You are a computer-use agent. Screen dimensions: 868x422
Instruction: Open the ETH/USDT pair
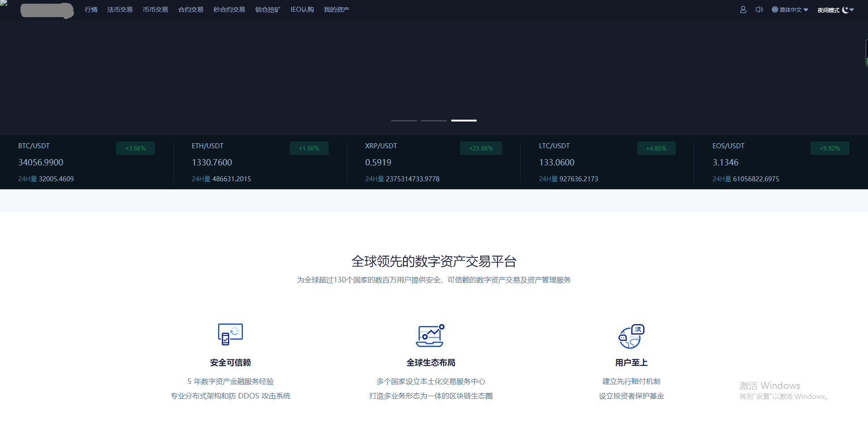click(208, 146)
